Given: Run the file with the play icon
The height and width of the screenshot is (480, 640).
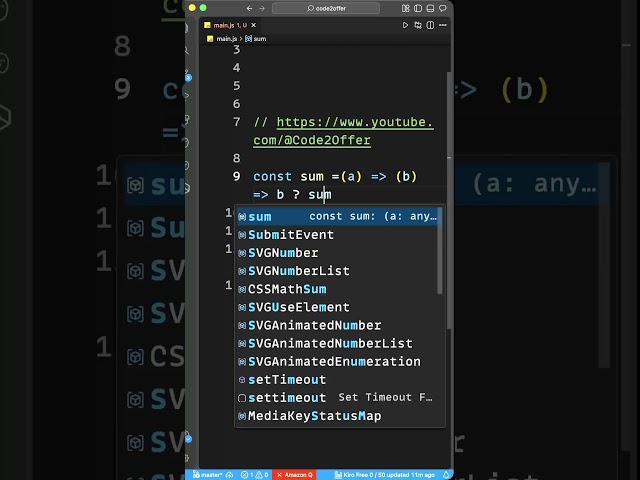Looking at the screenshot, I should tap(405, 25).
